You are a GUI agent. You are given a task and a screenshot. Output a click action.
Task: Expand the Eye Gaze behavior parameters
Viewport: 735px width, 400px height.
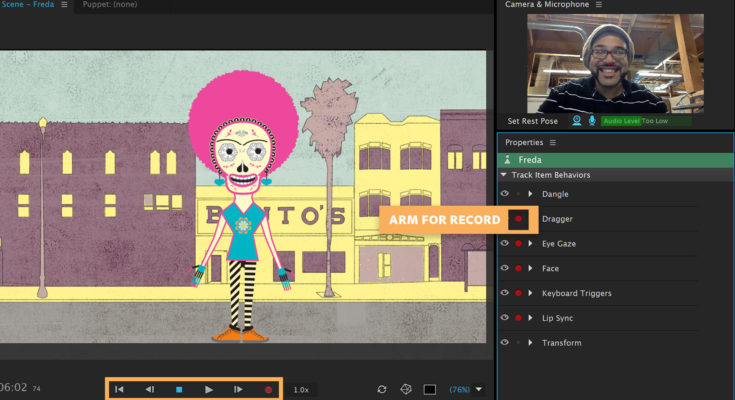(x=530, y=243)
